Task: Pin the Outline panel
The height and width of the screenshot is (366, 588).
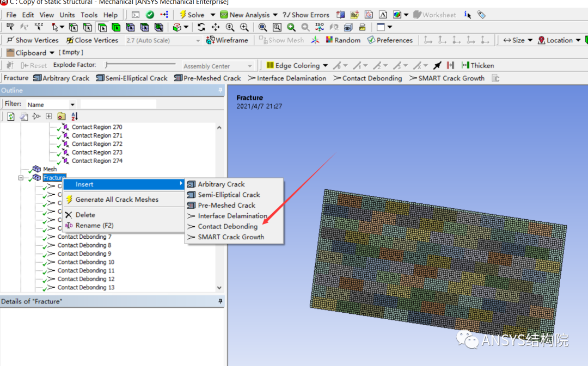Action: [x=220, y=90]
